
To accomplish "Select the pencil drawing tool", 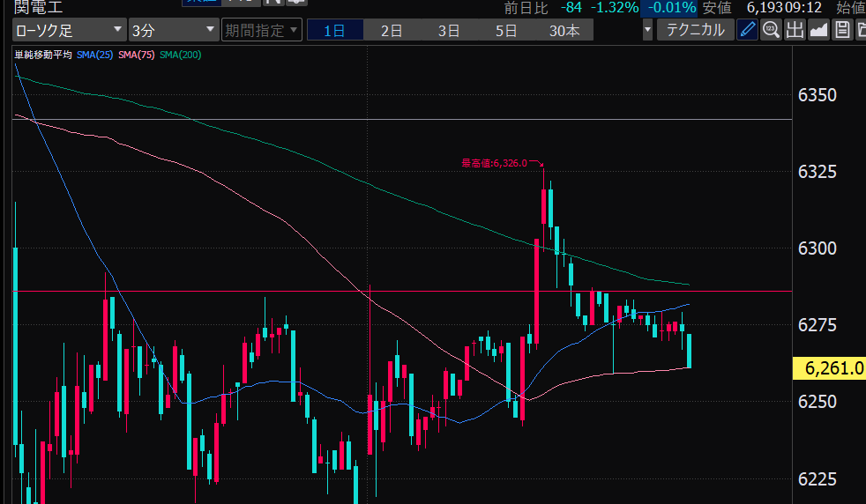I will [x=747, y=31].
